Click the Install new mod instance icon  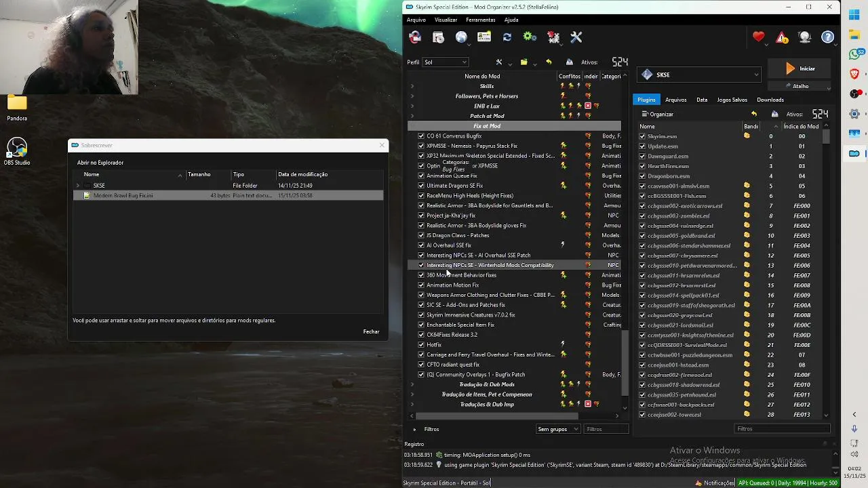pos(415,37)
